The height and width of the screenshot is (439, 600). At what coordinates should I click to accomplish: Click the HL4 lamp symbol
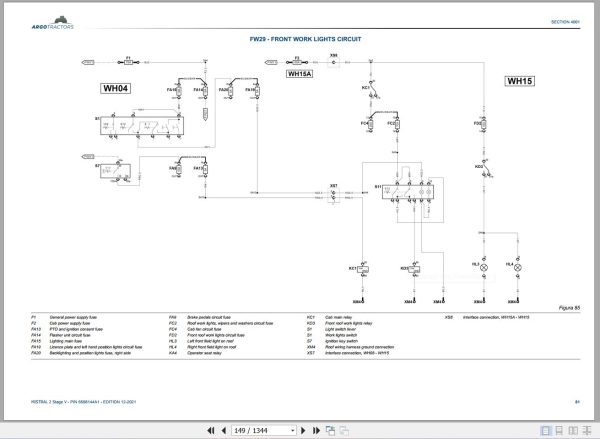[518, 268]
